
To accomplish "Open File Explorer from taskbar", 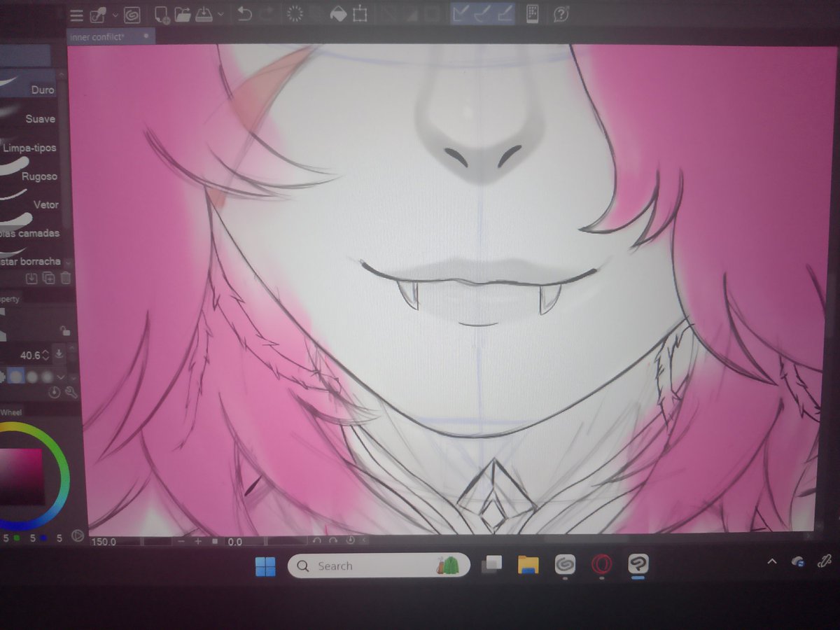I will (528, 565).
